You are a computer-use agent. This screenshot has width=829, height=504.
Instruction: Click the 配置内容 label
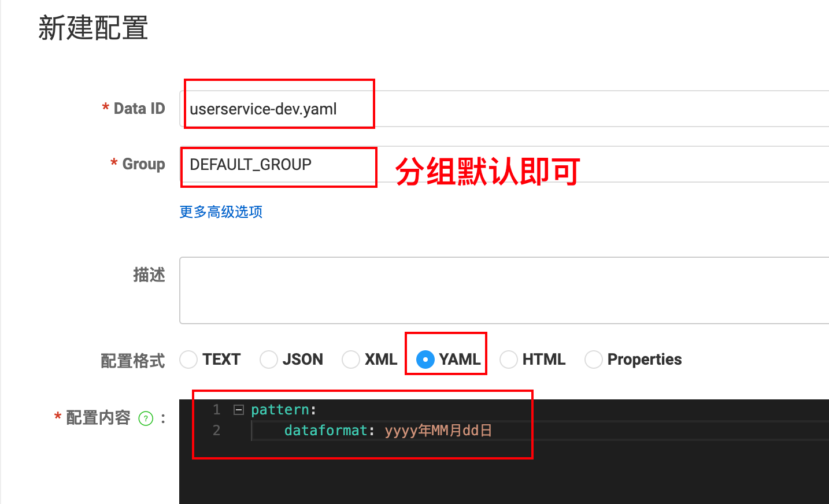click(x=98, y=418)
